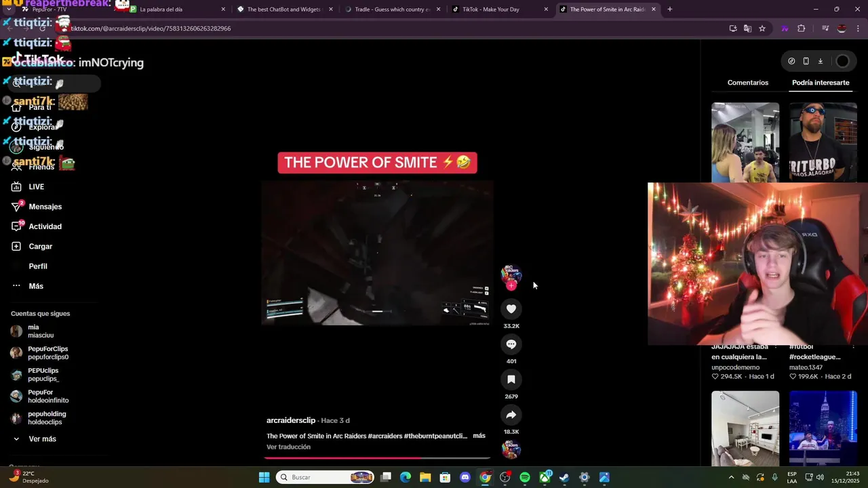The image size is (868, 488).
Task: Open unpocodememo suggested video author
Action: click(735, 367)
